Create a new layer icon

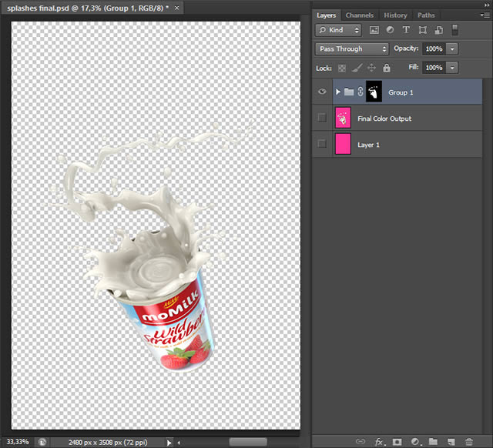pyautogui.click(x=451, y=442)
